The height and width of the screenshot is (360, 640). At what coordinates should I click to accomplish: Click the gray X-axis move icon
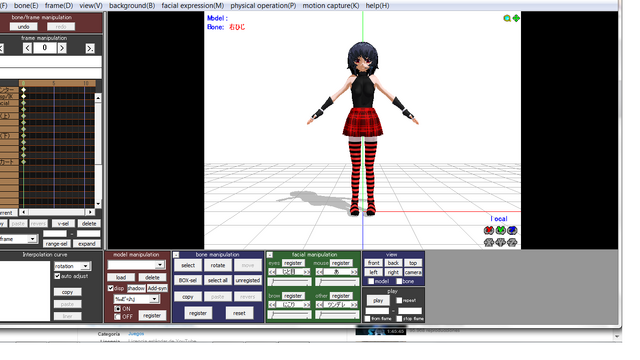point(489,243)
